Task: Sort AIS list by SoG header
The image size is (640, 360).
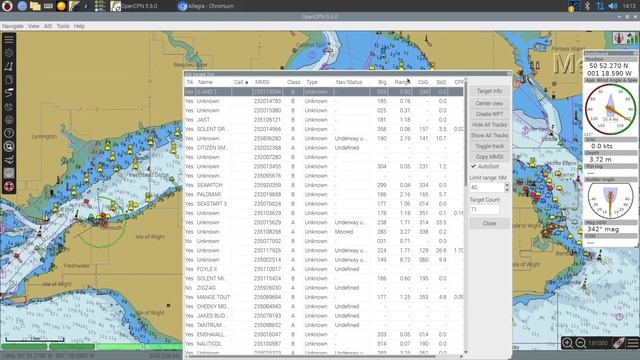Action: [x=441, y=82]
